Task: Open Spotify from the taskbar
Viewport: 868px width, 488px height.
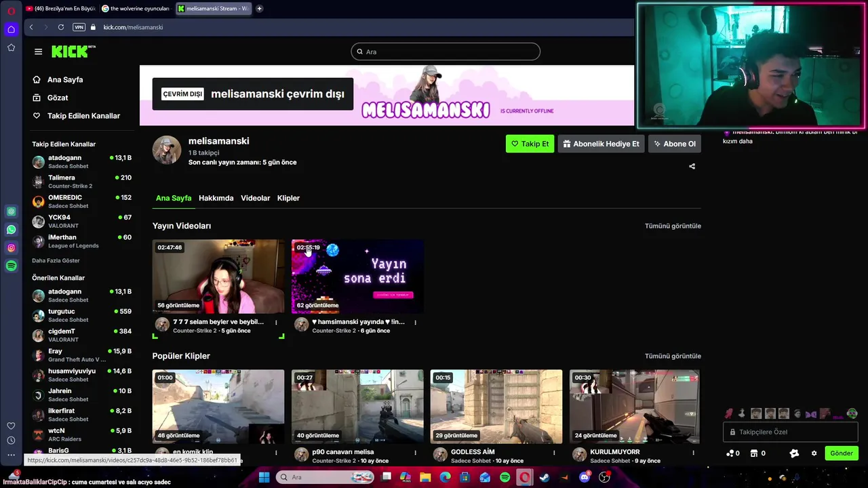Action: [505, 477]
